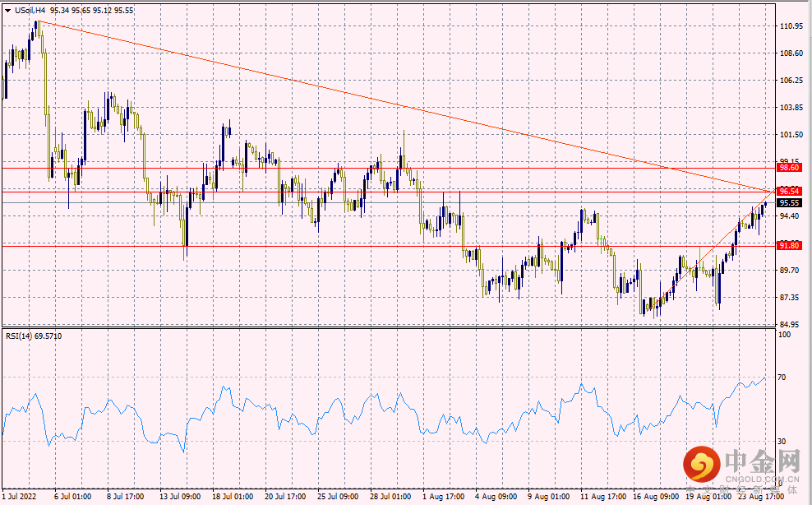
Task: Click the RSI 70 level scale label
Action: click(x=782, y=378)
